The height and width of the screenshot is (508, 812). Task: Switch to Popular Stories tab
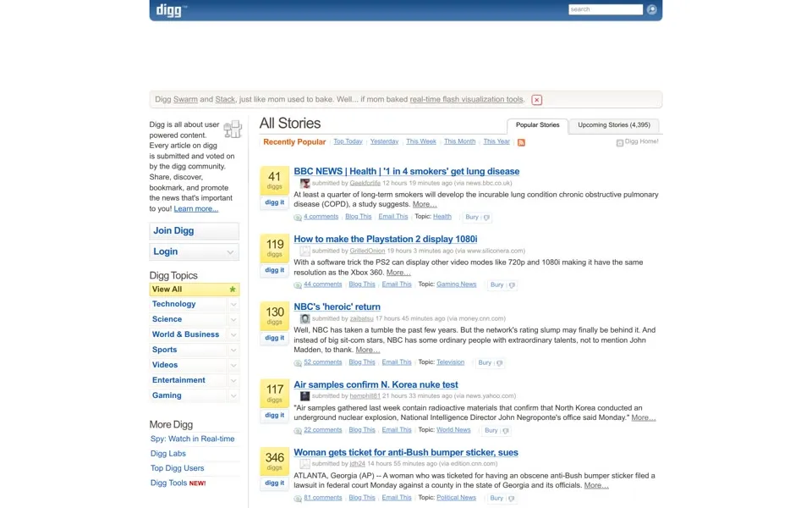click(x=538, y=125)
